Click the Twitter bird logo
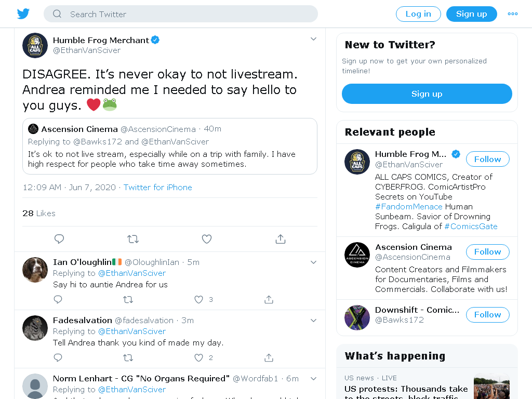Viewport: 532px width, 399px height. coord(23,14)
